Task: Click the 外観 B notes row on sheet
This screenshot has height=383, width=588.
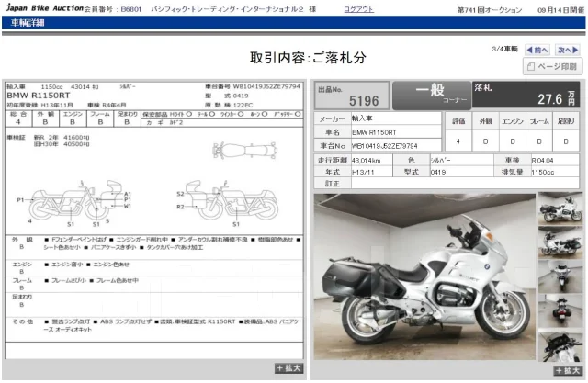Action: click(x=154, y=247)
